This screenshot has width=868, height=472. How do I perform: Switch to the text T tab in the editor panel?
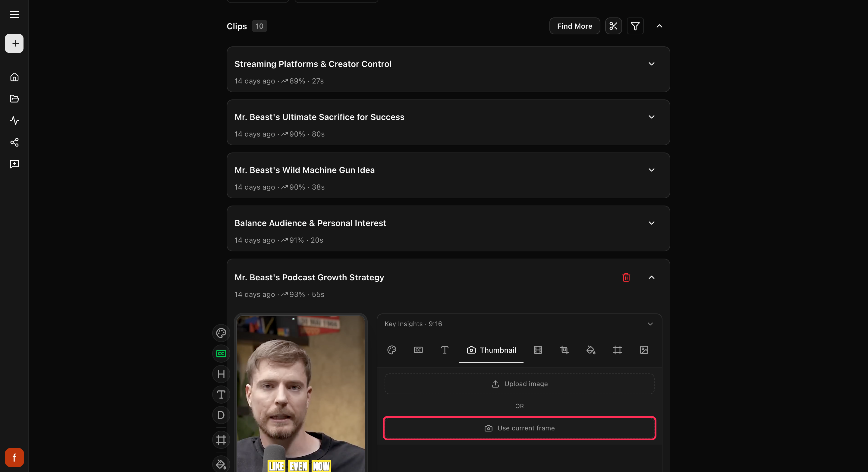pyautogui.click(x=445, y=350)
